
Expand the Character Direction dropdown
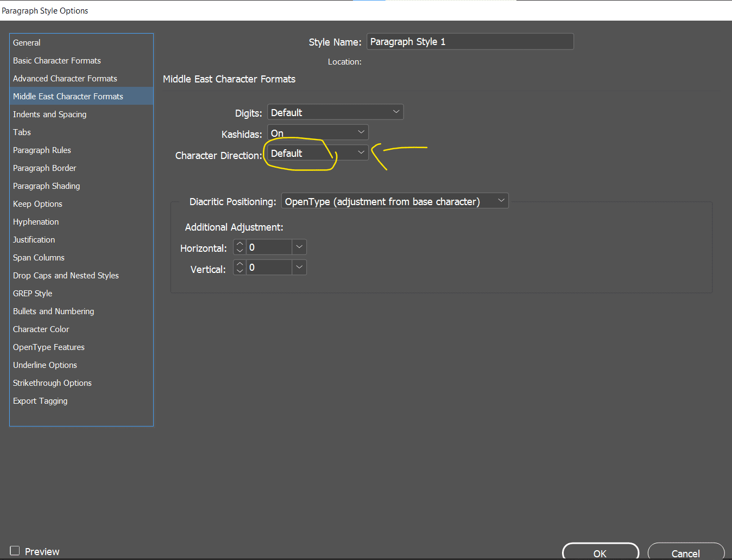click(318, 153)
